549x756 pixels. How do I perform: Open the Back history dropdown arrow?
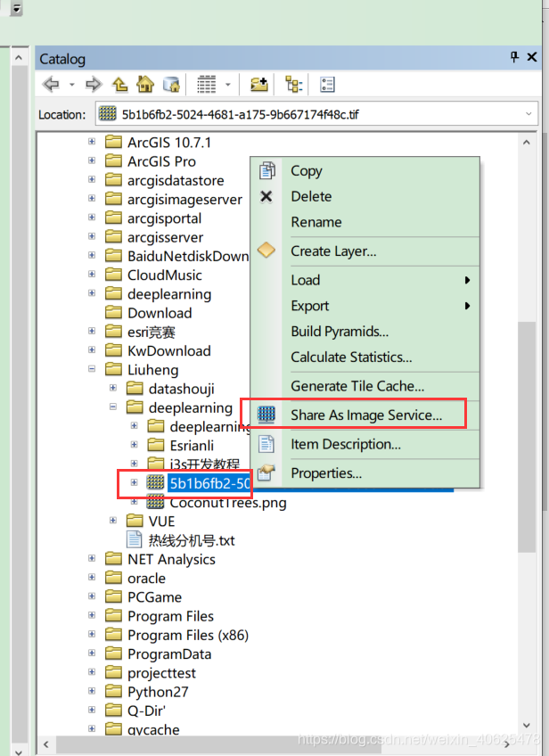click(72, 85)
